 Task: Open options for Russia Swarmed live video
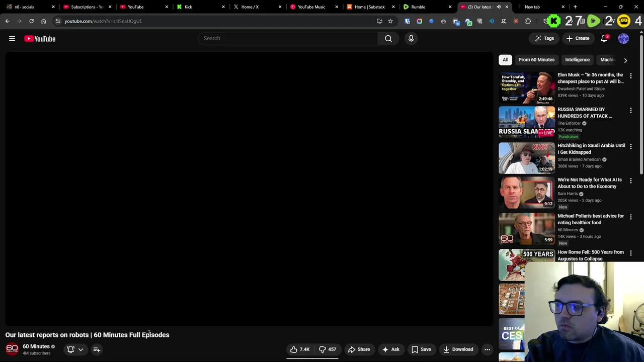[x=631, y=110]
